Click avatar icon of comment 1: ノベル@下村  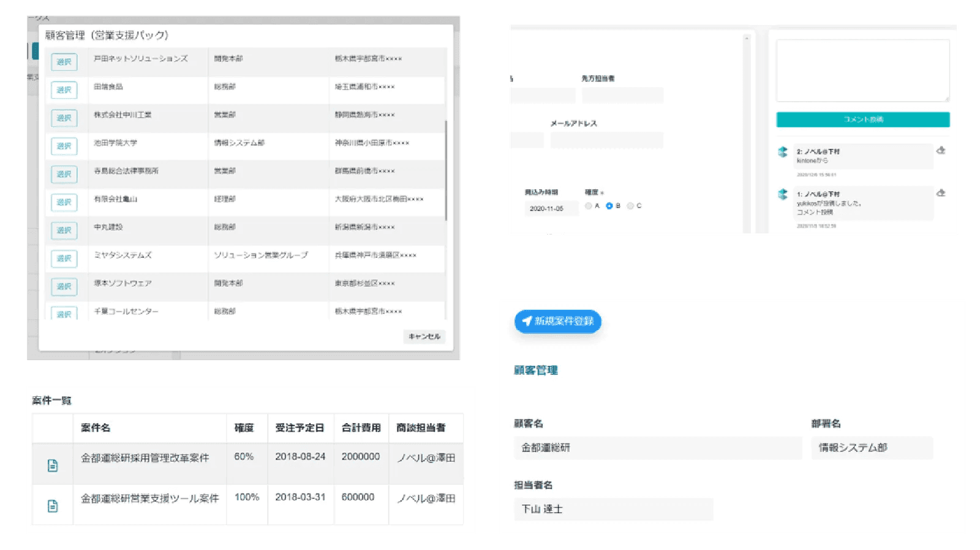click(783, 195)
